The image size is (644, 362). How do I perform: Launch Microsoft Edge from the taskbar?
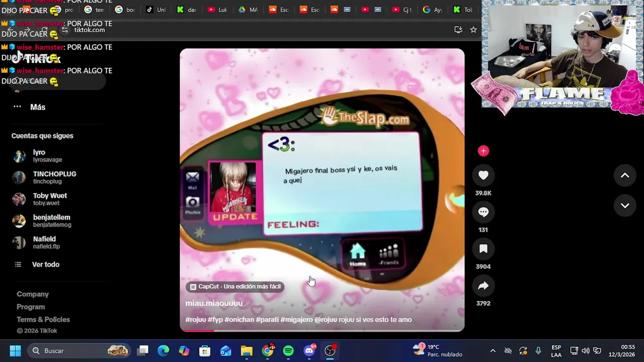coord(164,350)
